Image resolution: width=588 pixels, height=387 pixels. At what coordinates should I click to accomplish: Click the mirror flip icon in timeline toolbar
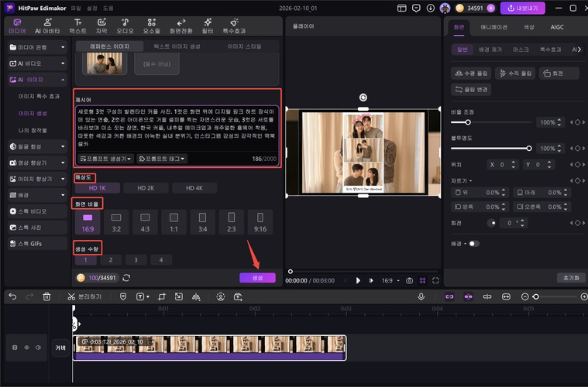point(196,296)
